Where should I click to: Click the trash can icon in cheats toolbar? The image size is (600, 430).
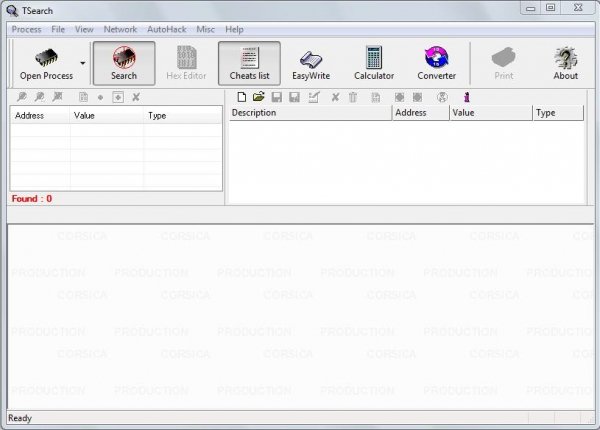coord(353,98)
